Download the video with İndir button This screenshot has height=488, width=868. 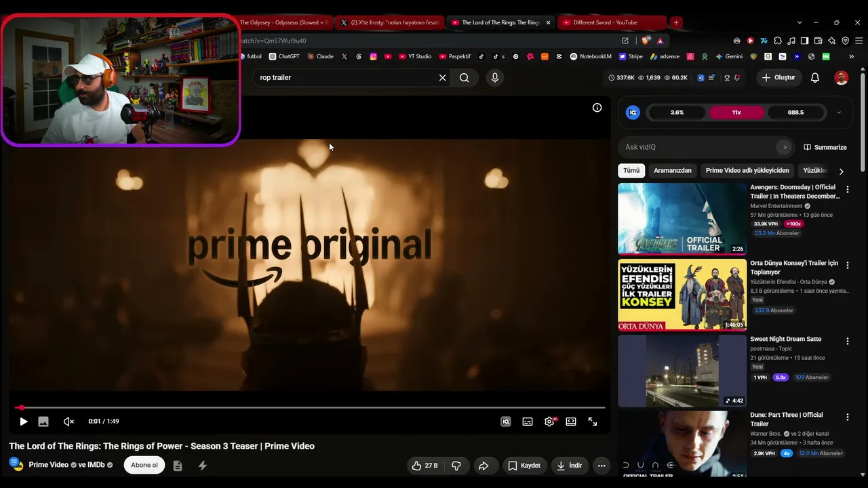(x=569, y=466)
